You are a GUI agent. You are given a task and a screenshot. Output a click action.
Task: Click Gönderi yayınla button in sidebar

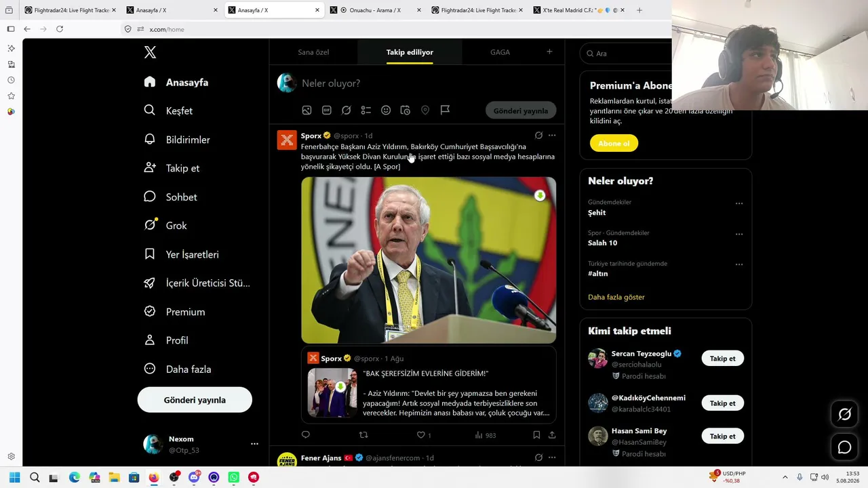(195, 400)
